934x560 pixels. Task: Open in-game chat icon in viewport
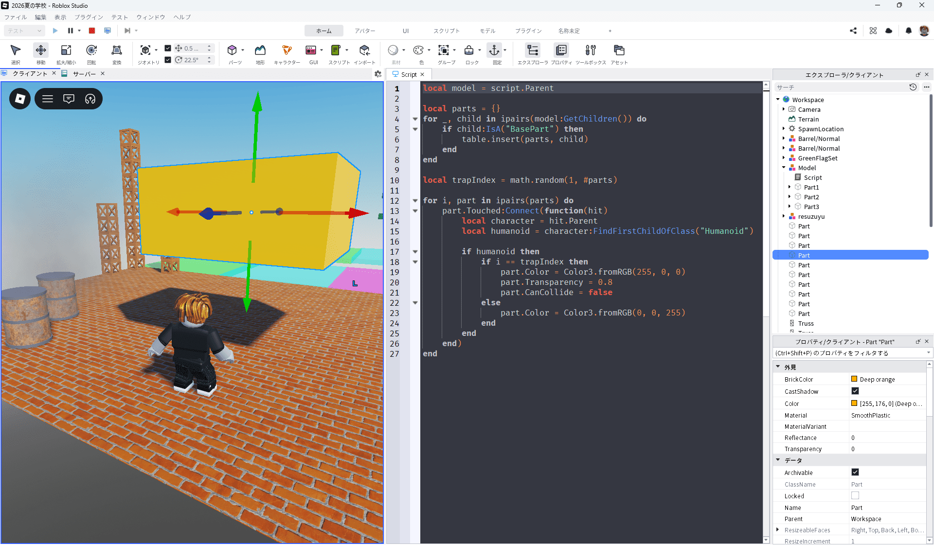(69, 99)
